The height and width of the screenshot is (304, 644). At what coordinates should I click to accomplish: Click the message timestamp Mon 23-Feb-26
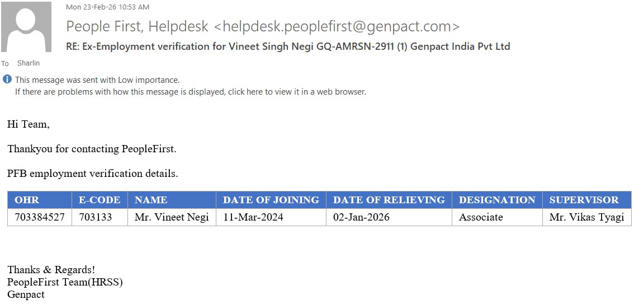pyautogui.click(x=108, y=7)
